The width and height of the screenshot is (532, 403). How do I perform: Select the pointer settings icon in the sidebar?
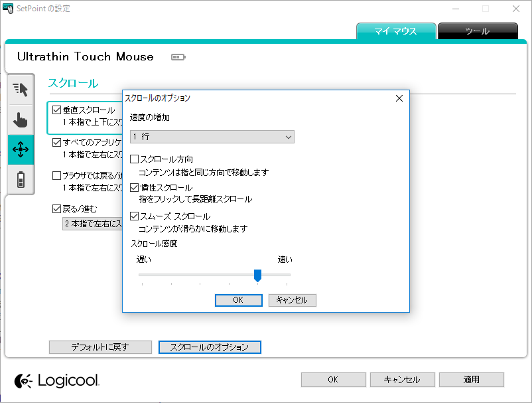point(21,89)
